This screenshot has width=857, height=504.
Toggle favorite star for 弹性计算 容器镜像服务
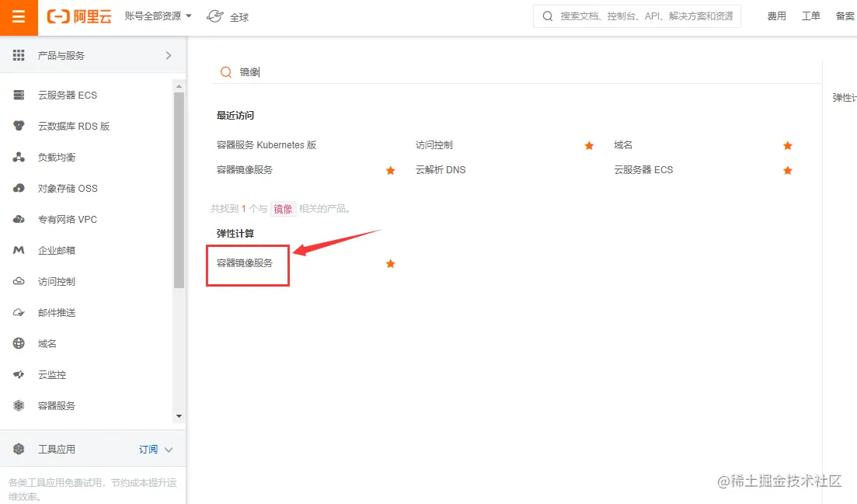click(x=390, y=264)
